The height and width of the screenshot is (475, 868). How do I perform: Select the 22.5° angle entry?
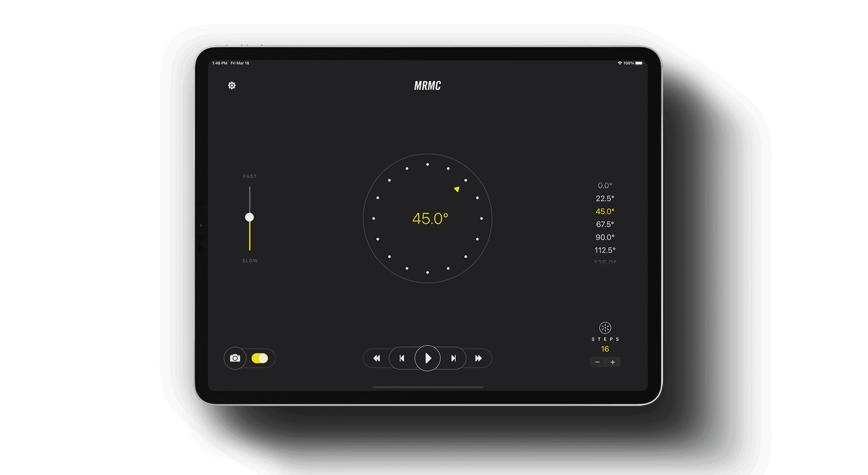pyautogui.click(x=605, y=199)
